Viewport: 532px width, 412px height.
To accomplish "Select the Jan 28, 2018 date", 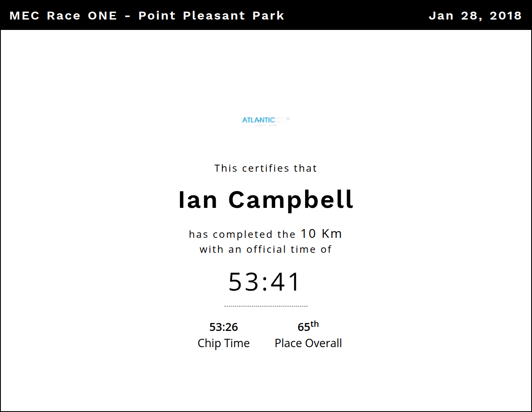I will click(x=475, y=16).
